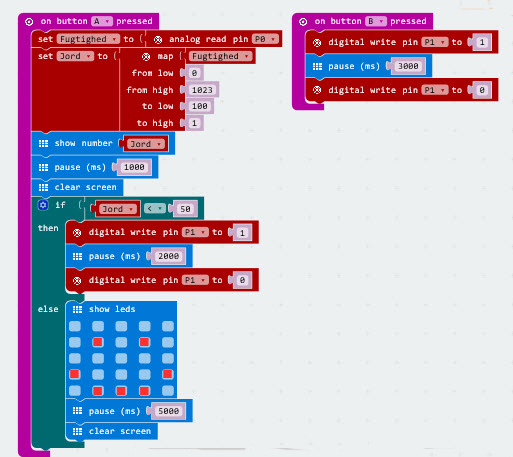Image resolution: width=513 pixels, height=457 pixels.
Task: Toggle the bottom-center lit LED in grid
Action: [121, 390]
